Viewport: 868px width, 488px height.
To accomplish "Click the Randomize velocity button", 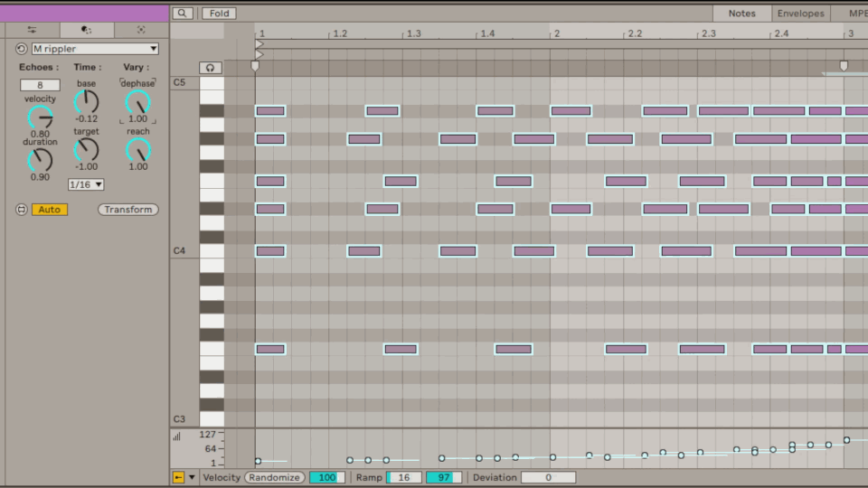I will 274,477.
